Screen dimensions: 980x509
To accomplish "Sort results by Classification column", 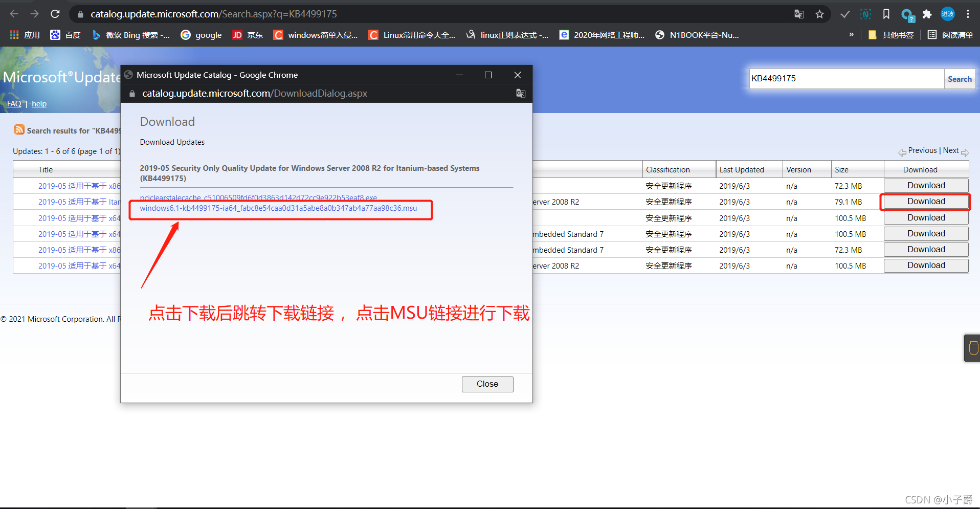I will [x=667, y=170].
